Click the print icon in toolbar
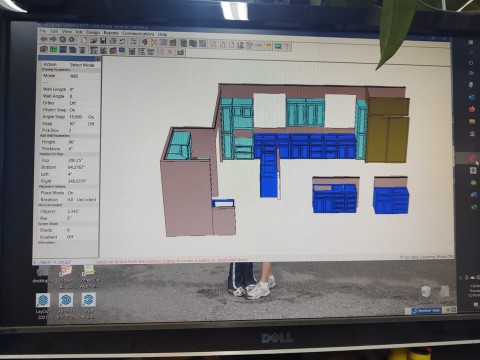Viewport: 480px width, 360px height. click(x=113, y=41)
